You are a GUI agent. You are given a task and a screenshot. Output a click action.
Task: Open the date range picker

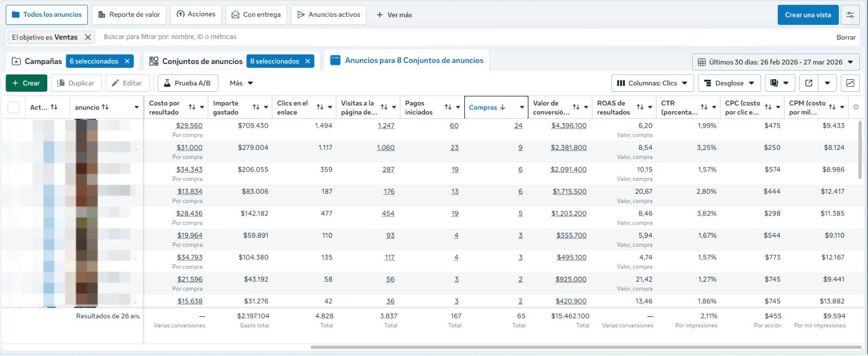click(776, 62)
